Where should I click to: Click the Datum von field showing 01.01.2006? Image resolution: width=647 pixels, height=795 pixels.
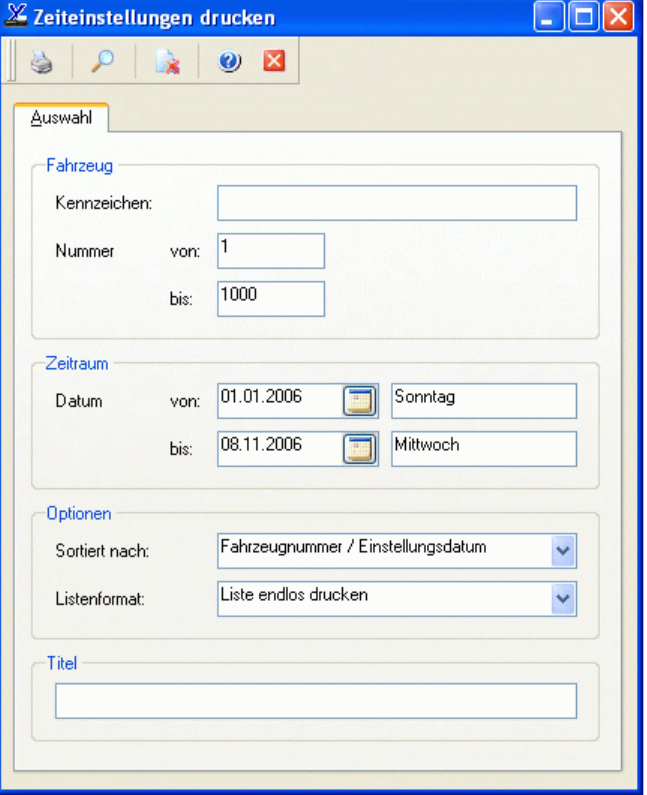(x=277, y=401)
